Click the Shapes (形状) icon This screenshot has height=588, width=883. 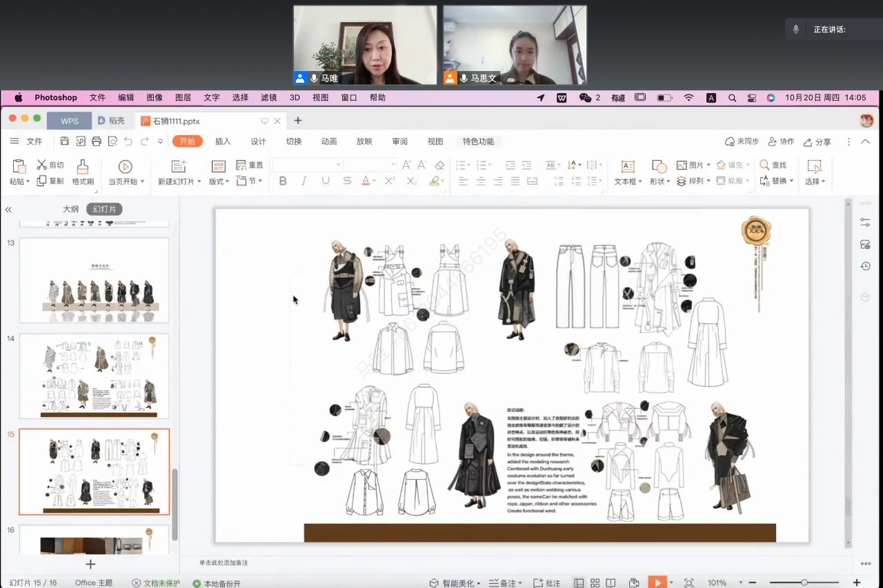(659, 166)
